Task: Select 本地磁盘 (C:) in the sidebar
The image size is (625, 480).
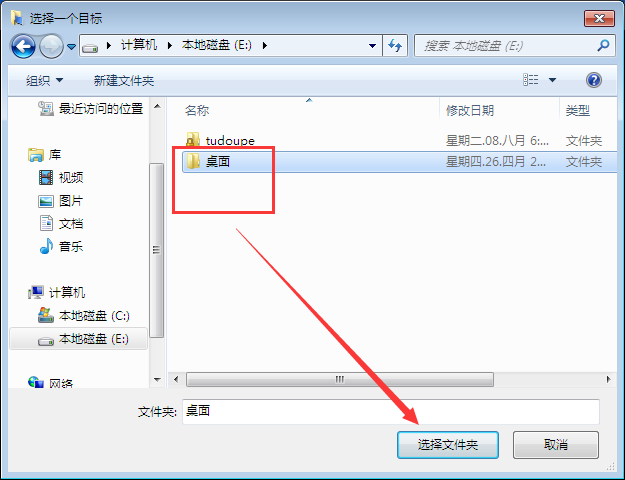Action: [x=84, y=316]
